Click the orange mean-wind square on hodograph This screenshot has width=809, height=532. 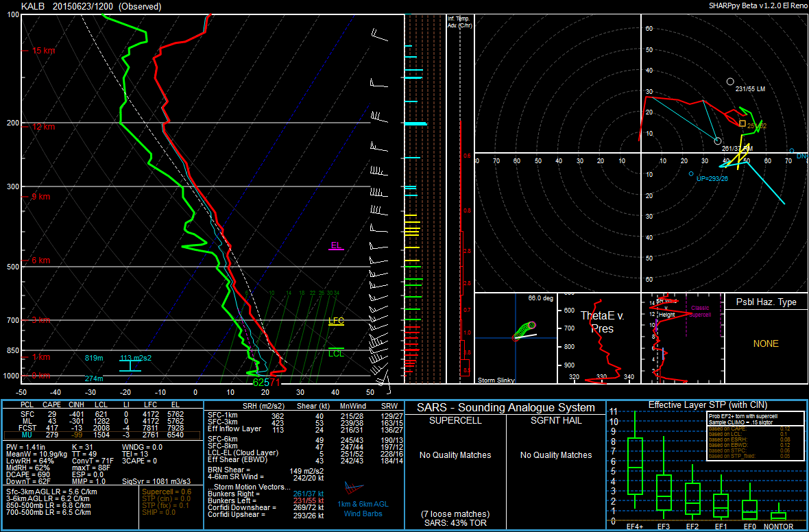click(x=742, y=123)
